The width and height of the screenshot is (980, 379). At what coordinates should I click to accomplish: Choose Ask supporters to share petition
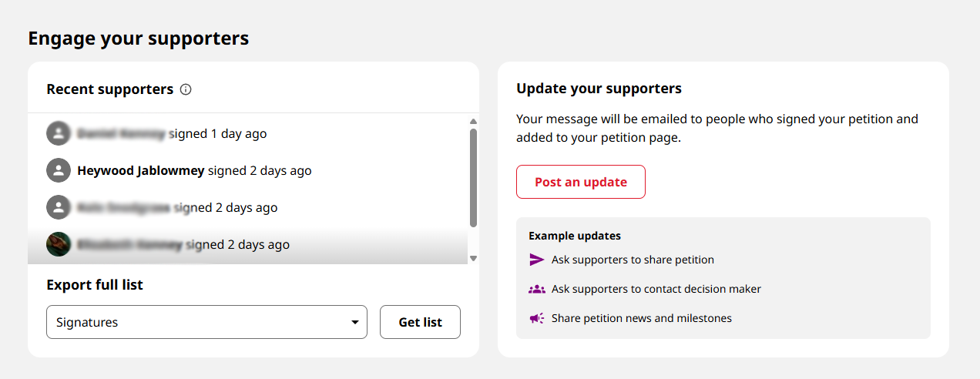pyautogui.click(x=633, y=260)
